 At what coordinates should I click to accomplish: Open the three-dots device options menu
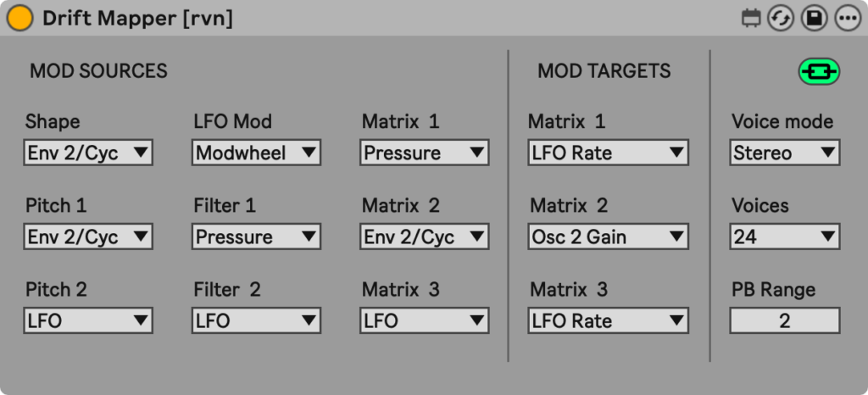[847, 18]
